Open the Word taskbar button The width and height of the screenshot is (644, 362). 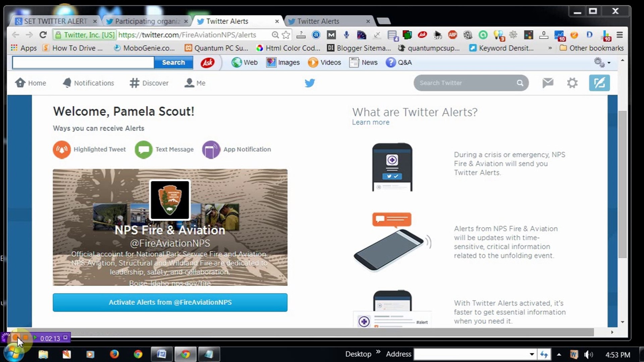(162, 354)
